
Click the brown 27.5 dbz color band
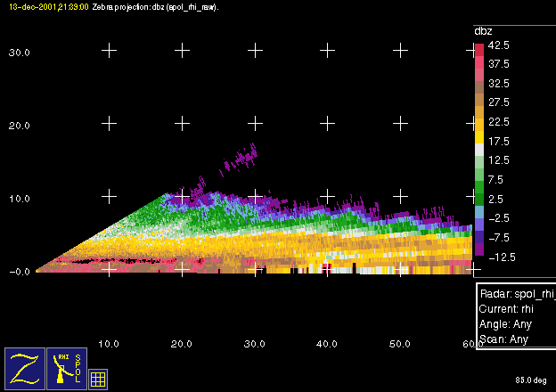coord(478,102)
